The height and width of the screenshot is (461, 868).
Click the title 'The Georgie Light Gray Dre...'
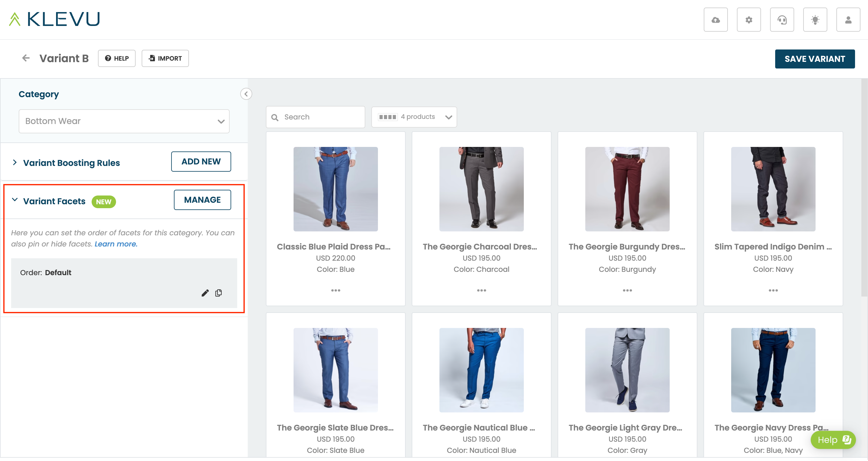point(625,428)
